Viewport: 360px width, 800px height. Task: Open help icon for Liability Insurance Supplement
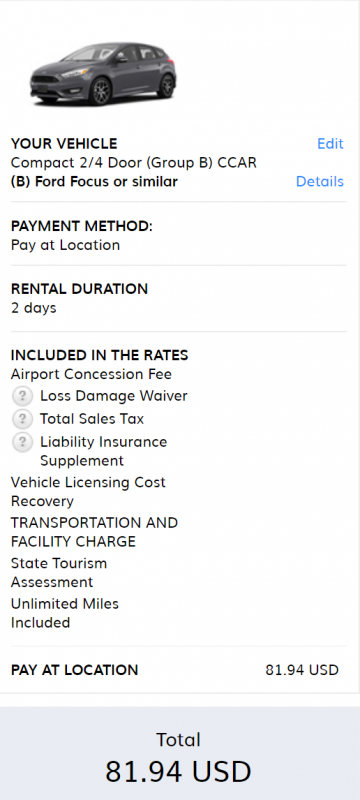[x=22, y=442]
